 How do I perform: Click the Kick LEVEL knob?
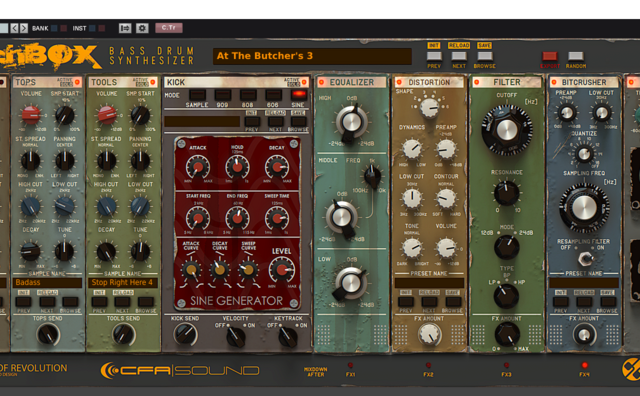pyautogui.click(x=282, y=269)
